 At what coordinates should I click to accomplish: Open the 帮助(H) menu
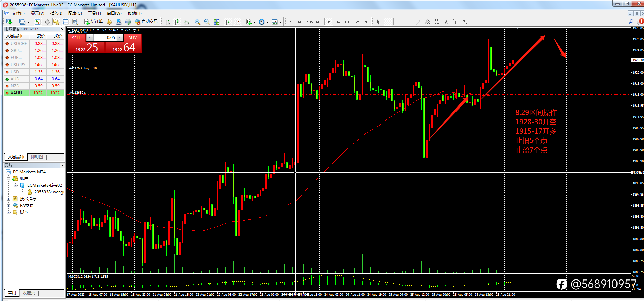point(135,13)
